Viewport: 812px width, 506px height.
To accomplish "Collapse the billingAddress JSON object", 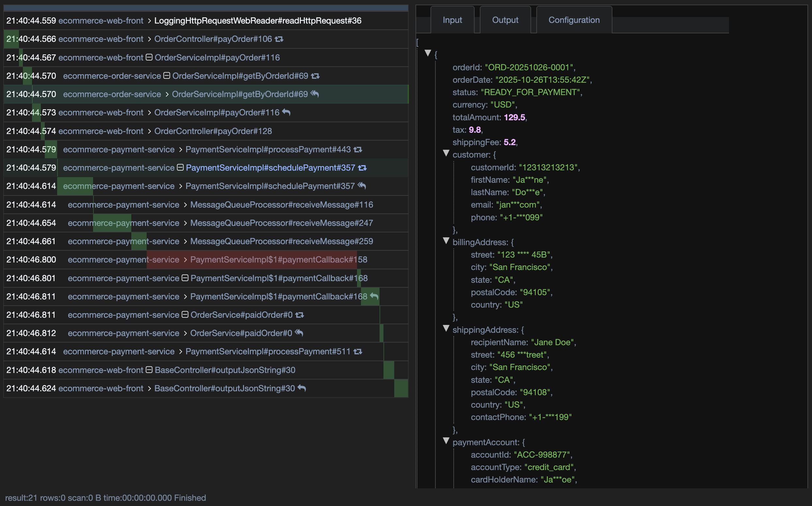I will [446, 241].
